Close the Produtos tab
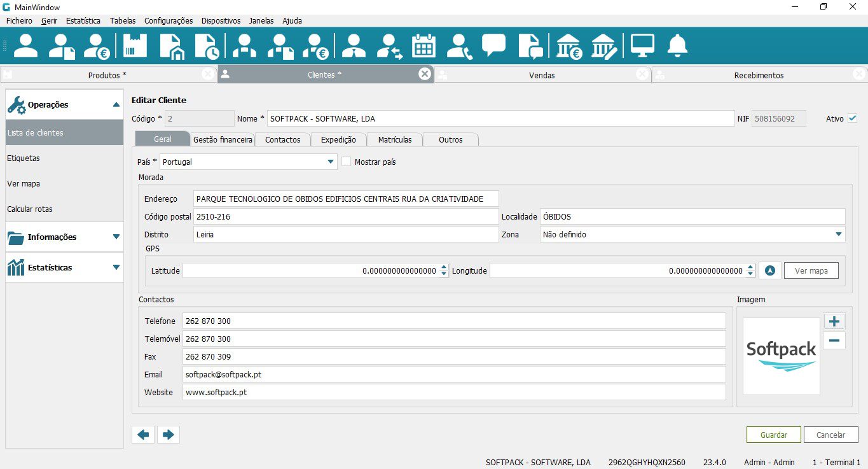The width and height of the screenshot is (868, 469). click(x=208, y=74)
